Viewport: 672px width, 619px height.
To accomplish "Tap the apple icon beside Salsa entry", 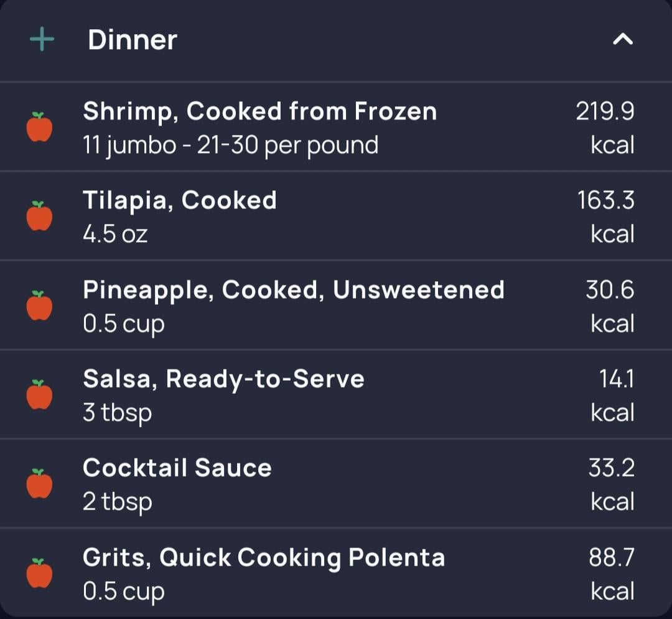I will 39,394.
